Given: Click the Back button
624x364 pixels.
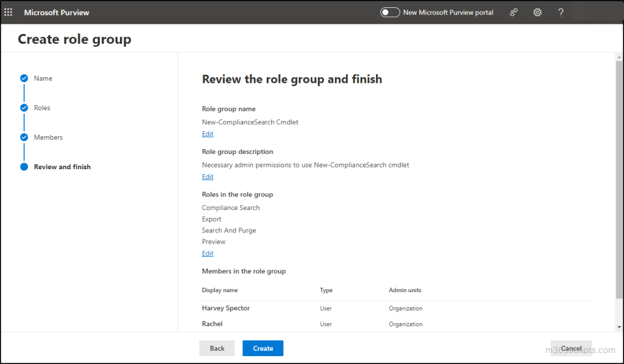Looking at the screenshot, I should click(x=217, y=348).
